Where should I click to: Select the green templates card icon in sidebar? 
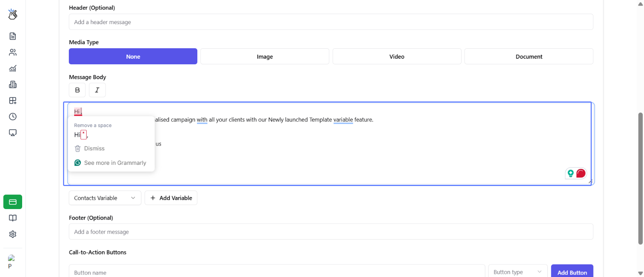click(13, 202)
